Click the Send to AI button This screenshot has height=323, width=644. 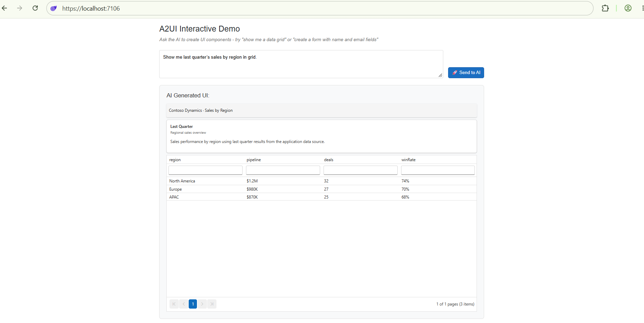[x=466, y=73]
